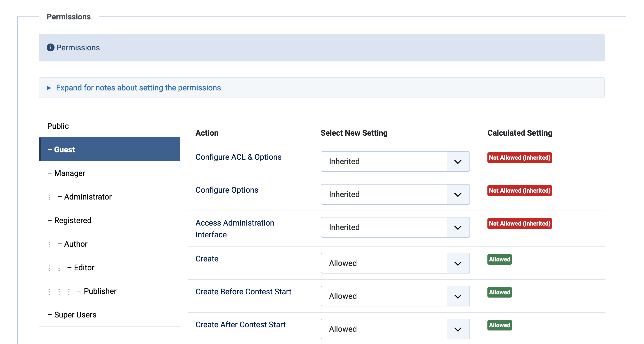This screenshot has height=344, width=644.
Task: Open Configure ACL & Options setting dropdown
Action: 395,161
